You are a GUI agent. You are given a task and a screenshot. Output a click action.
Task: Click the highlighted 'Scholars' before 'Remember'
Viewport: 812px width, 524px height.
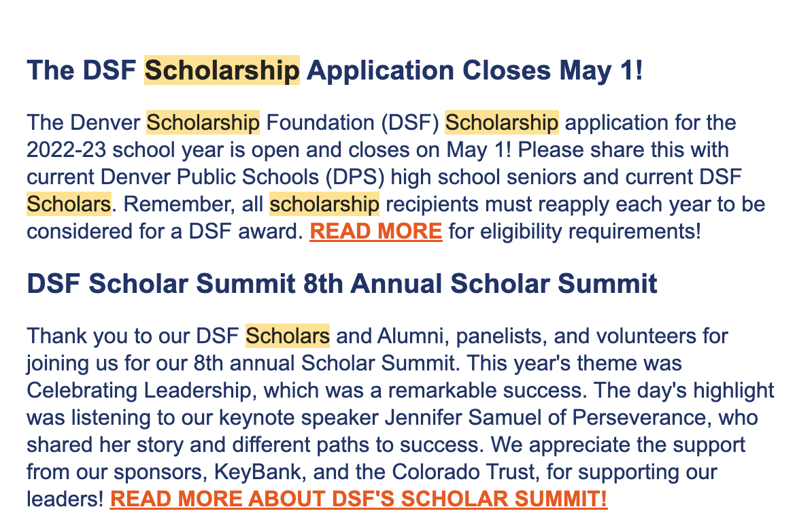click(69, 204)
